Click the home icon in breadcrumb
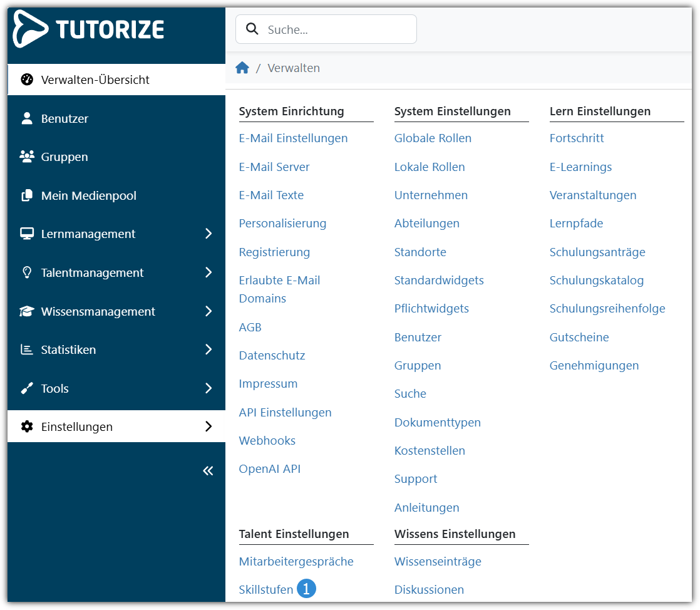700x610 pixels. pos(242,68)
